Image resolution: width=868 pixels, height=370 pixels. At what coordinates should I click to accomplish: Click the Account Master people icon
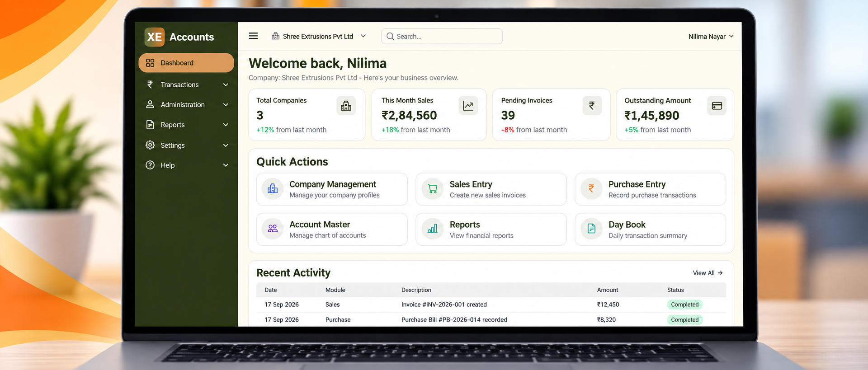[x=273, y=229]
